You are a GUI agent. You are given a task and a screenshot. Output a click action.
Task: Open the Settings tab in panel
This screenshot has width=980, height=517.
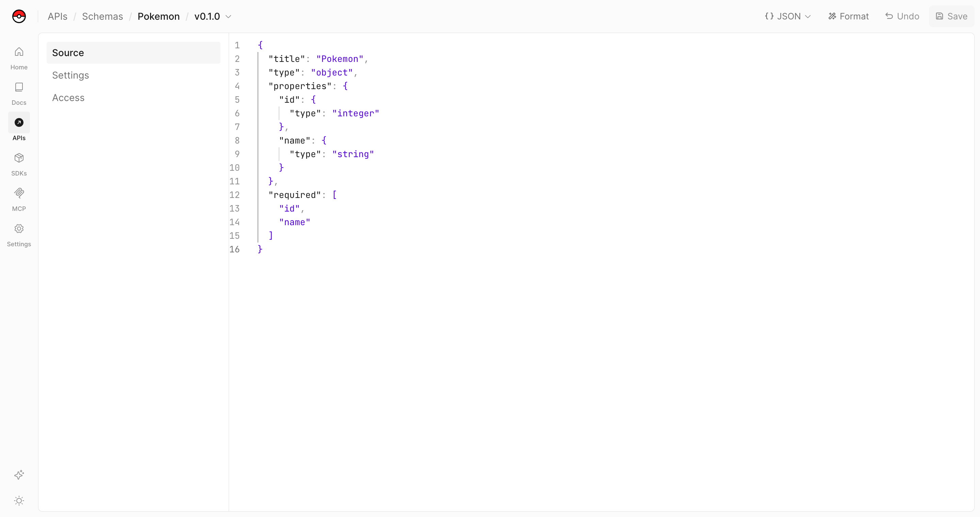point(133,75)
